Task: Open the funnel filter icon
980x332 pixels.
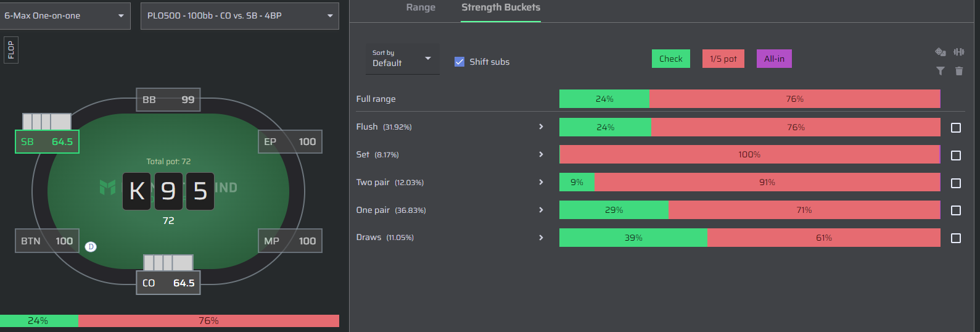Action: click(941, 71)
